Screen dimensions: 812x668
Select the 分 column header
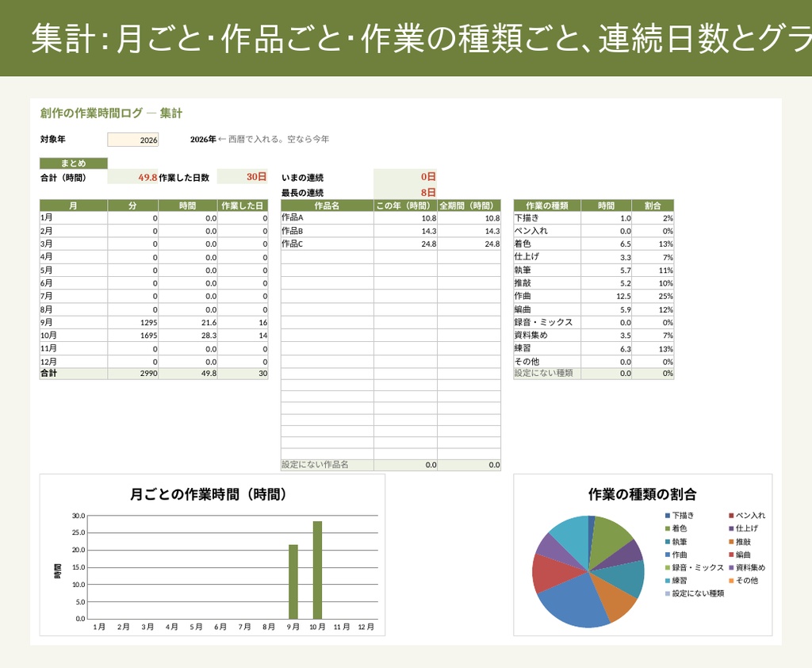(x=133, y=205)
